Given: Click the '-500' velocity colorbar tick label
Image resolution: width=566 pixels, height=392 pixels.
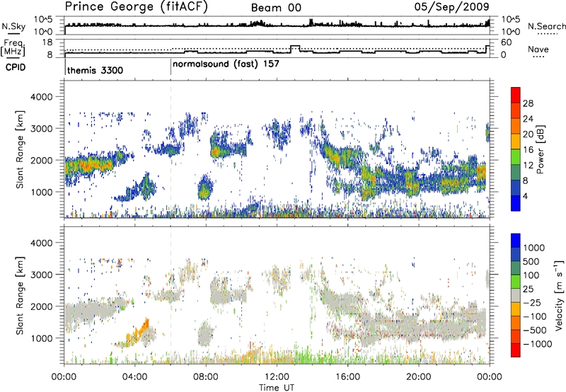Looking at the screenshot, I should [x=535, y=330].
